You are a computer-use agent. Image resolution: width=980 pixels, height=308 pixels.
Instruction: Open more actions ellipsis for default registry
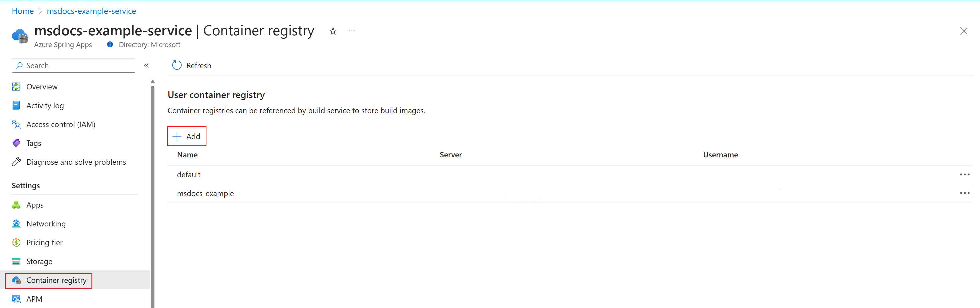pos(964,174)
